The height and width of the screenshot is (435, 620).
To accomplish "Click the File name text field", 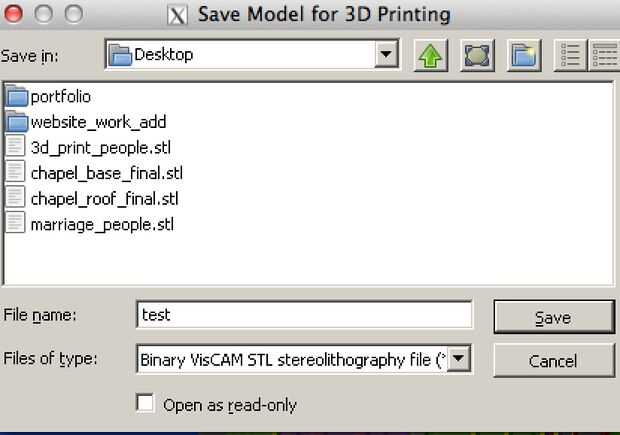I will (x=304, y=315).
